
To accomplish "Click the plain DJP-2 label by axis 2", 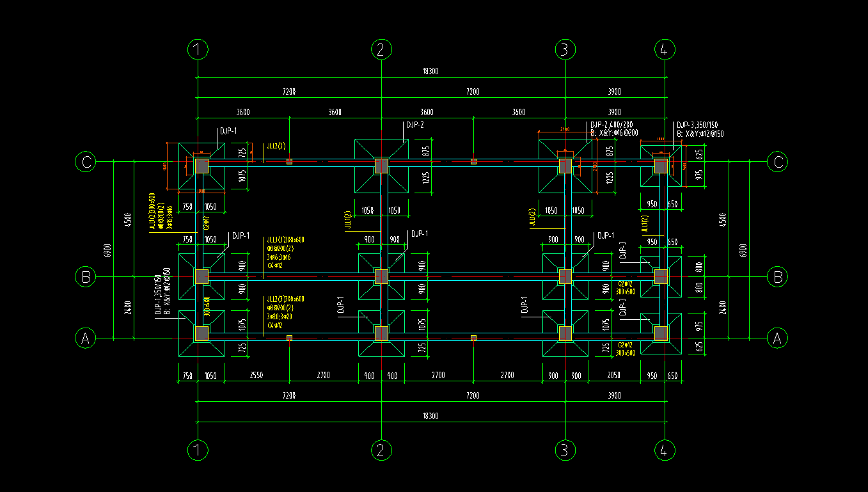I will click(x=414, y=125).
